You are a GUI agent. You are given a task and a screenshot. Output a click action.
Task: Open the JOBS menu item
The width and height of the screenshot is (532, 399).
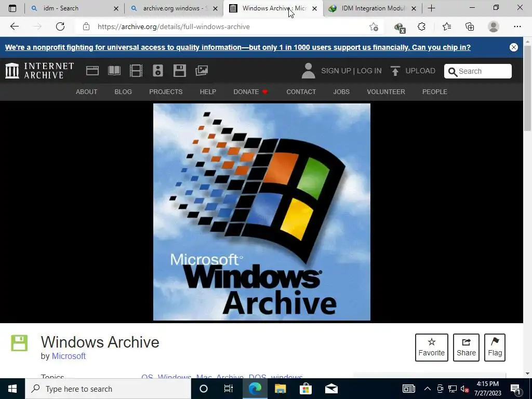pos(341,92)
